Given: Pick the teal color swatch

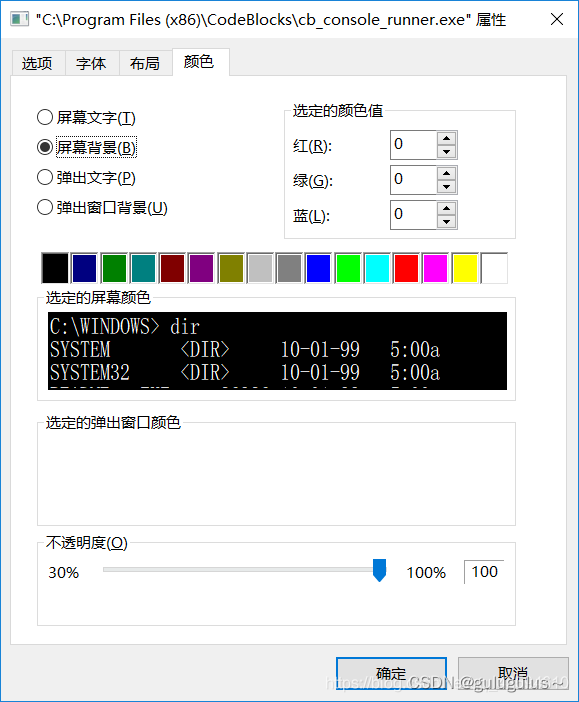Looking at the screenshot, I should [143, 268].
